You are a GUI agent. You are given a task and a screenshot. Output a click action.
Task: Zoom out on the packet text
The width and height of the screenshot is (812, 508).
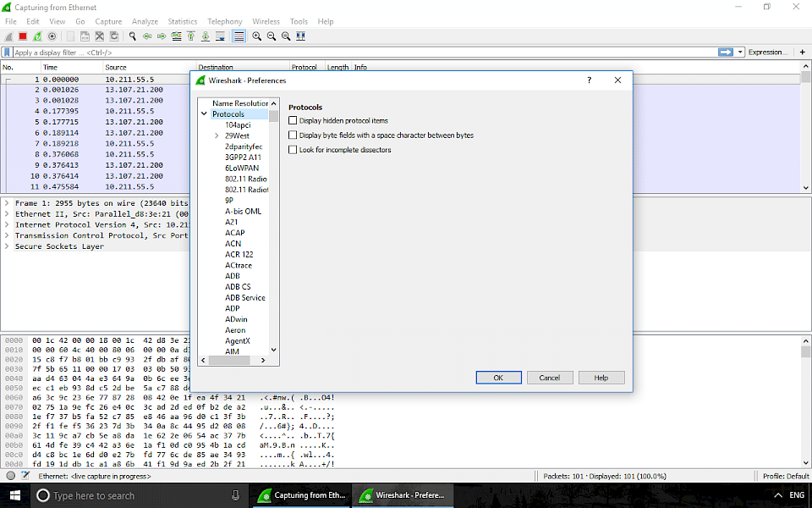(x=272, y=36)
